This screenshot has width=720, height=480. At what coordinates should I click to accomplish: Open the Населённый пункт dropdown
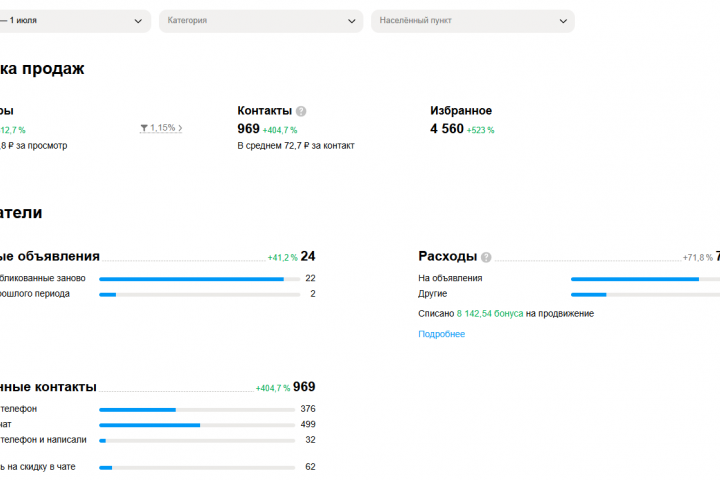point(472,21)
